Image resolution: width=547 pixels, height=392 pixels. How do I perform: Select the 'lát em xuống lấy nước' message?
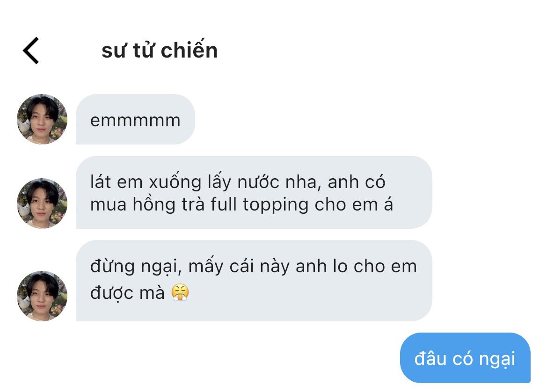[254, 193]
